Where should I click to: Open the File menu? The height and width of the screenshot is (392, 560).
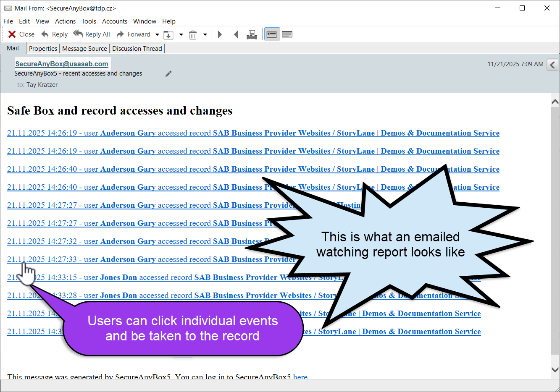point(8,21)
